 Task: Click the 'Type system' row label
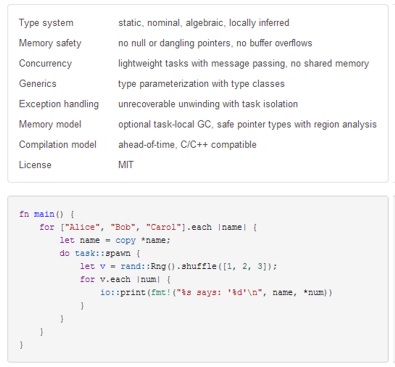[46, 23]
